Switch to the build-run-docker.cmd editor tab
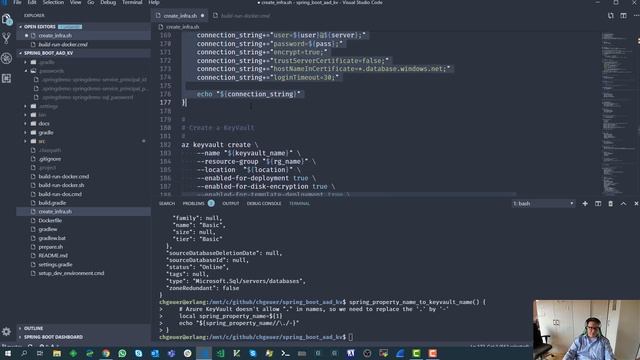The width and height of the screenshot is (640, 360). [241, 16]
